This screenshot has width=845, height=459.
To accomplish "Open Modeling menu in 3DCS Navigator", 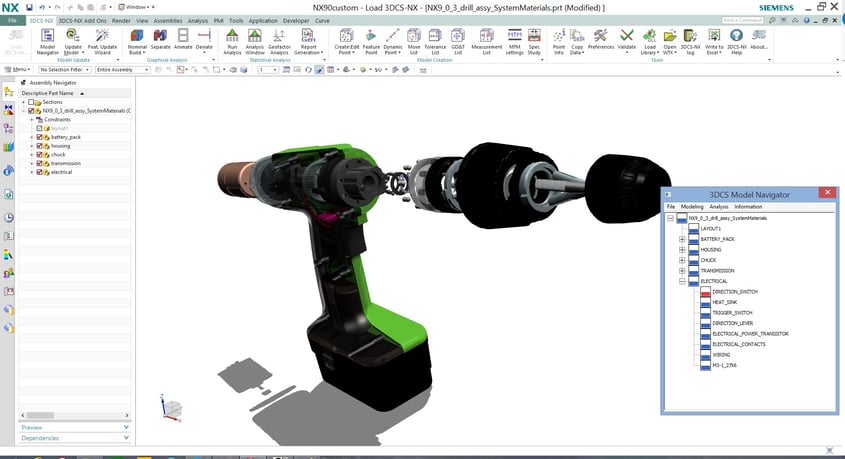I will click(692, 206).
